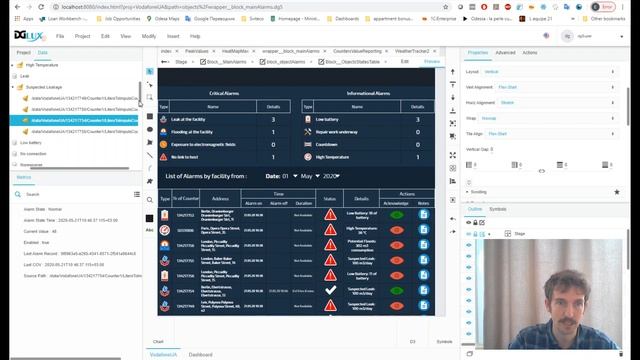
Task: Click the bring forward up-arrow icon
Action: [453, 72]
